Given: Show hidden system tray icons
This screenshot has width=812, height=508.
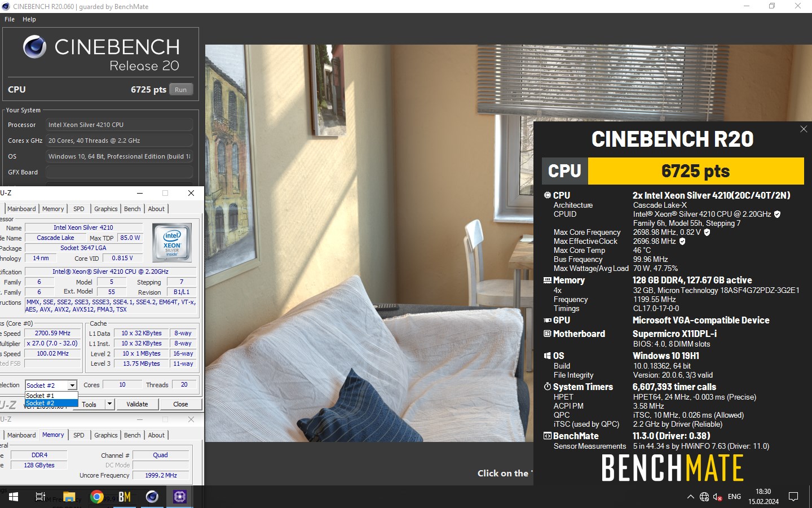Looking at the screenshot, I should point(690,497).
